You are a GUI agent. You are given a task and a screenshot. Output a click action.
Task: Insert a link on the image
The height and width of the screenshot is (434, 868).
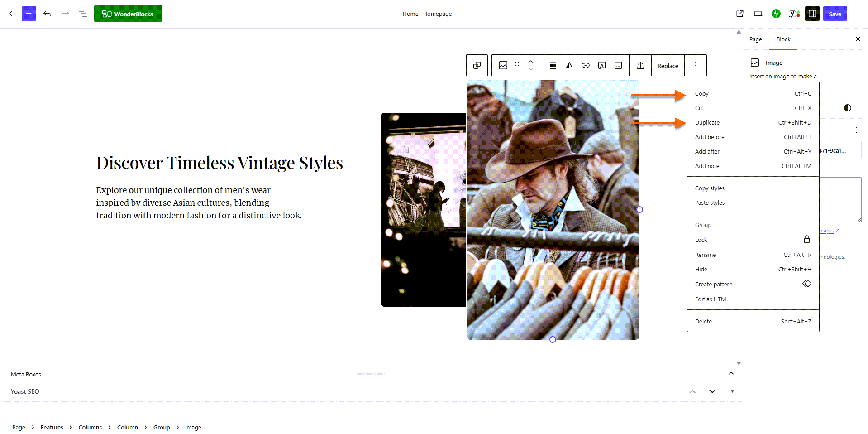click(586, 65)
